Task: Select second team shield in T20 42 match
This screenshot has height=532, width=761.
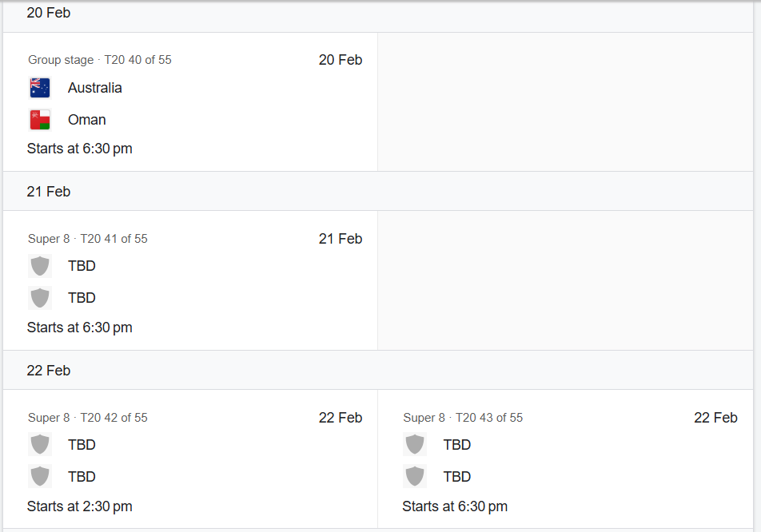Action: point(40,477)
